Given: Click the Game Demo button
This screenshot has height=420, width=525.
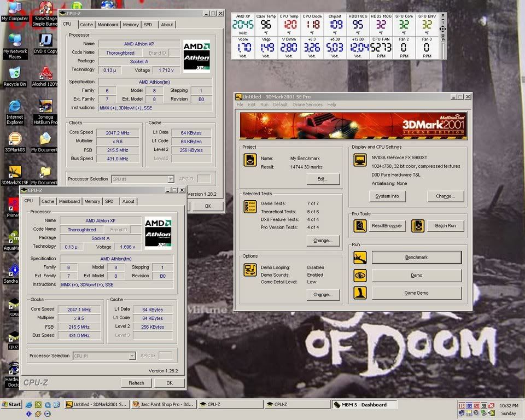Looking at the screenshot, I should point(417,293).
